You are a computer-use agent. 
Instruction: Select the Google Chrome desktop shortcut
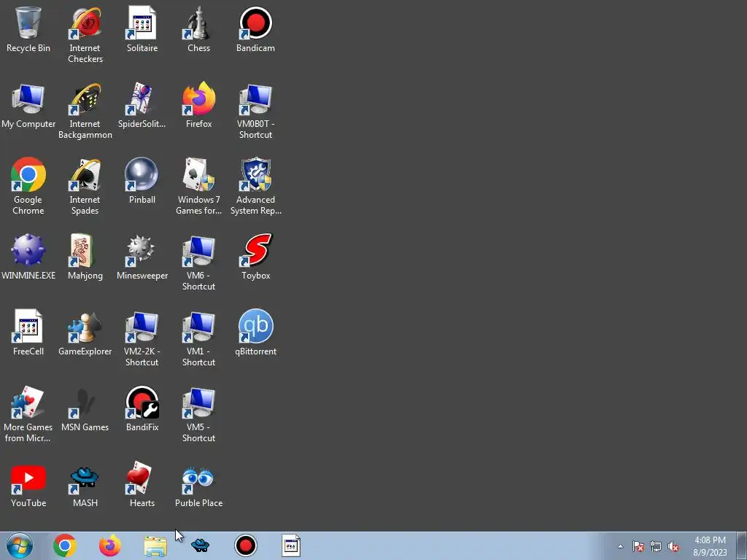(28, 187)
